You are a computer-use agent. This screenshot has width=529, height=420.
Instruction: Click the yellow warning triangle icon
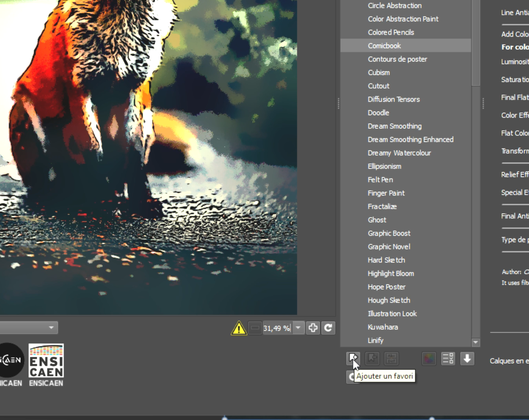(x=239, y=328)
